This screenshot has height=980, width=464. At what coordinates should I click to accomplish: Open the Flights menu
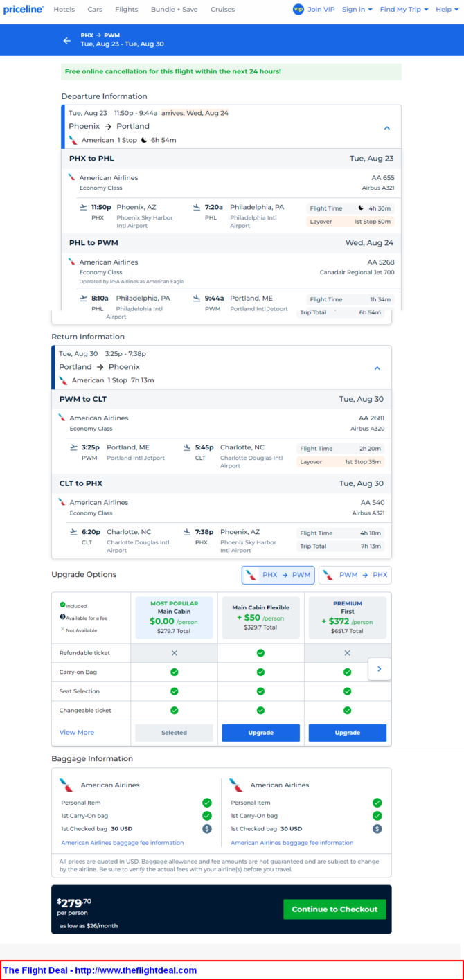tap(126, 10)
